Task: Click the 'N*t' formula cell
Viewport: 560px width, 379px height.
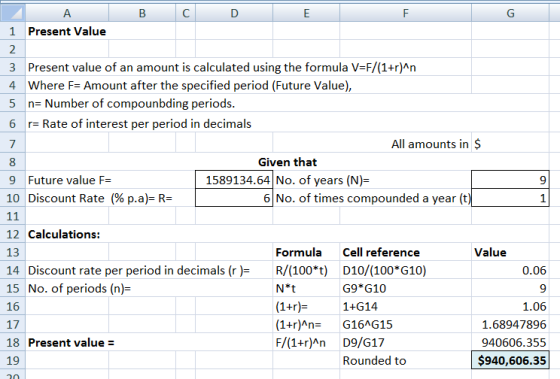Action: coord(306,288)
